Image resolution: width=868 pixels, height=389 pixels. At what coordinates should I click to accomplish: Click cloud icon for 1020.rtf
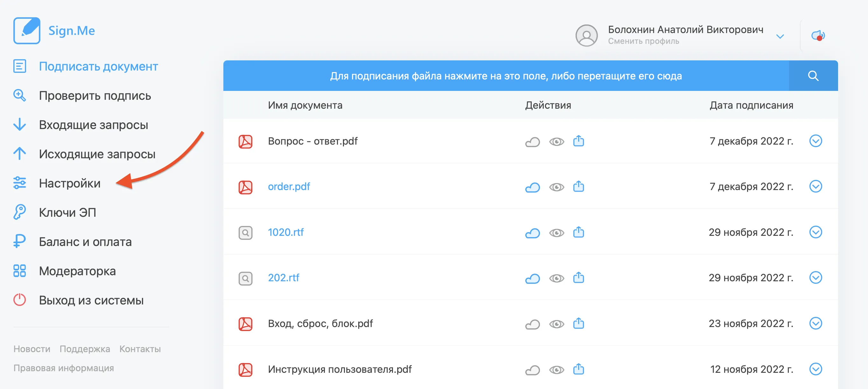532,233
